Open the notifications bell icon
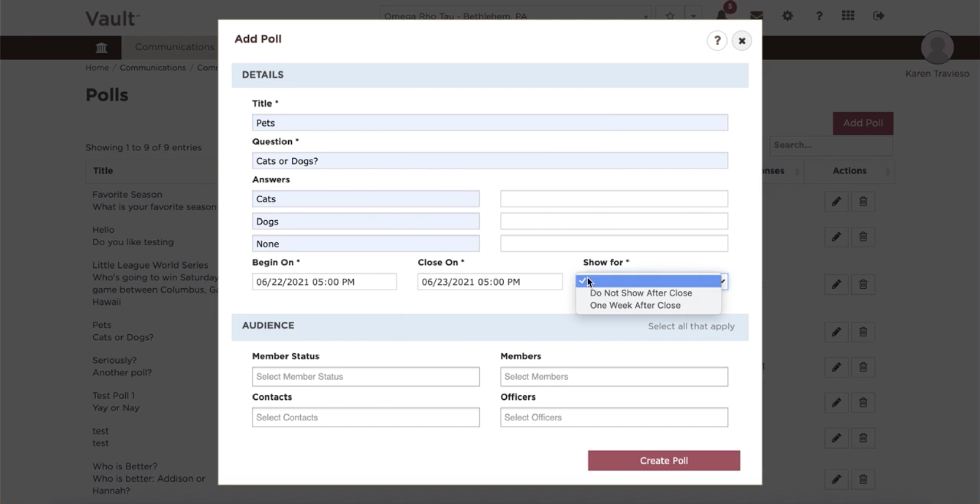Image resolution: width=980 pixels, height=504 pixels. [x=721, y=15]
